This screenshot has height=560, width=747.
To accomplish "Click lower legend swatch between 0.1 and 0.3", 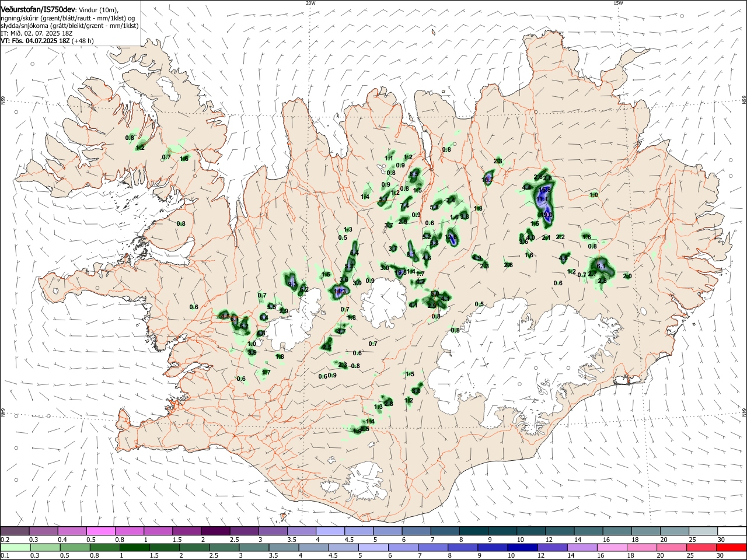I will pyautogui.click(x=15, y=547).
